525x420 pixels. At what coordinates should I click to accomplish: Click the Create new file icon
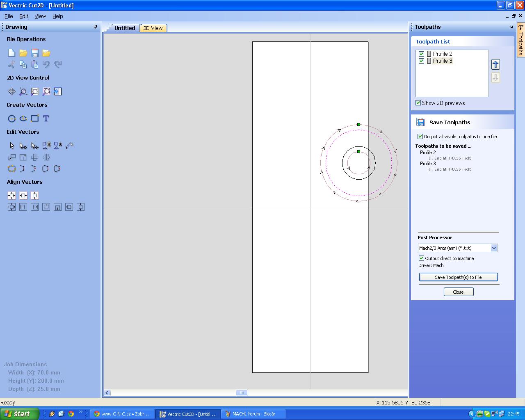[x=11, y=53]
